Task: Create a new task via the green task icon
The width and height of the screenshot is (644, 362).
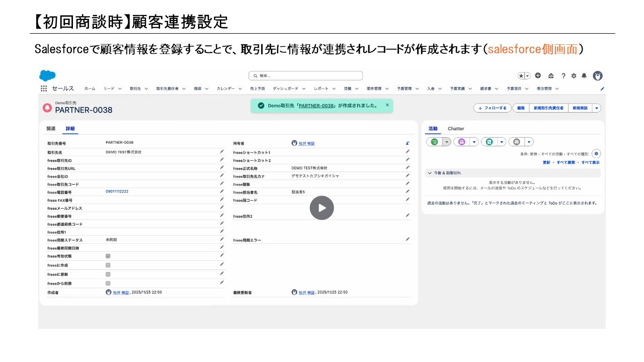Action: tap(433, 141)
